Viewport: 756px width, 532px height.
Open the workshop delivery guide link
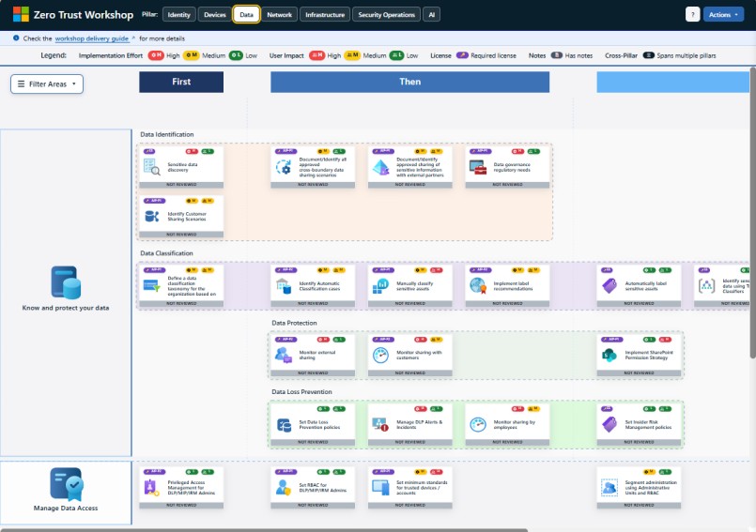pyautogui.click(x=94, y=38)
